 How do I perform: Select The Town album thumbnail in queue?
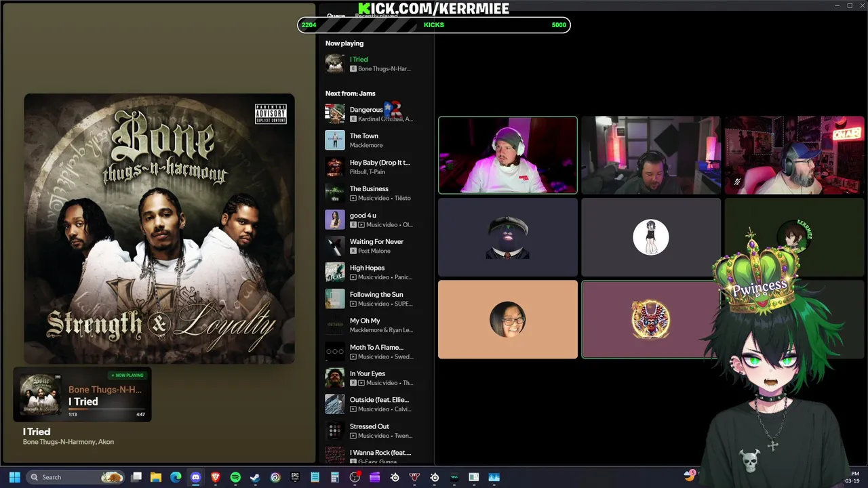pyautogui.click(x=334, y=140)
